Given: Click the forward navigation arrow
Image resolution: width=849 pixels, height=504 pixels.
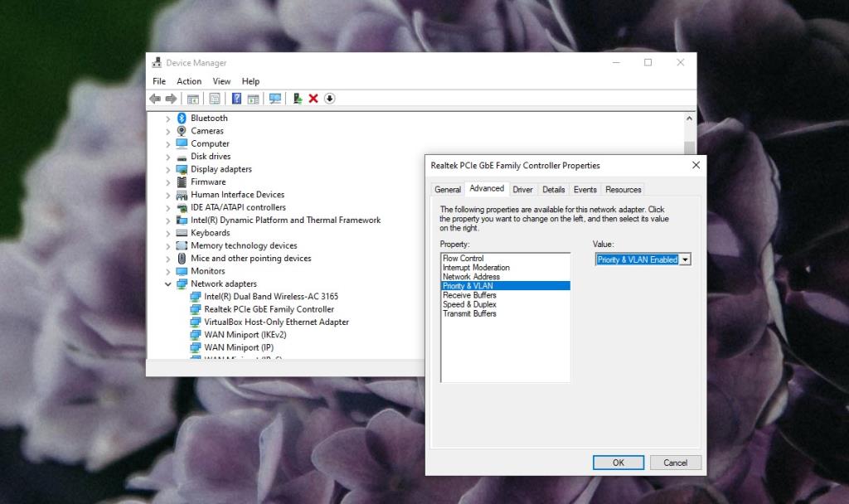Looking at the screenshot, I should 171,99.
